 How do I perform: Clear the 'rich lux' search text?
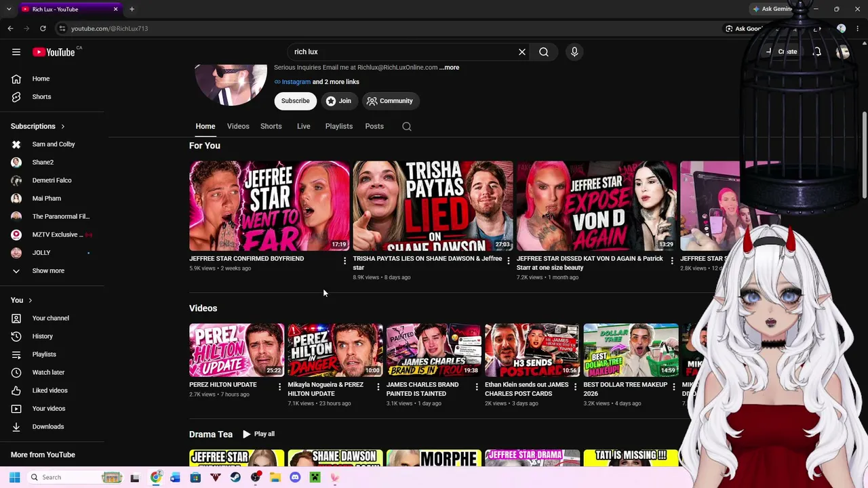pyautogui.click(x=522, y=52)
